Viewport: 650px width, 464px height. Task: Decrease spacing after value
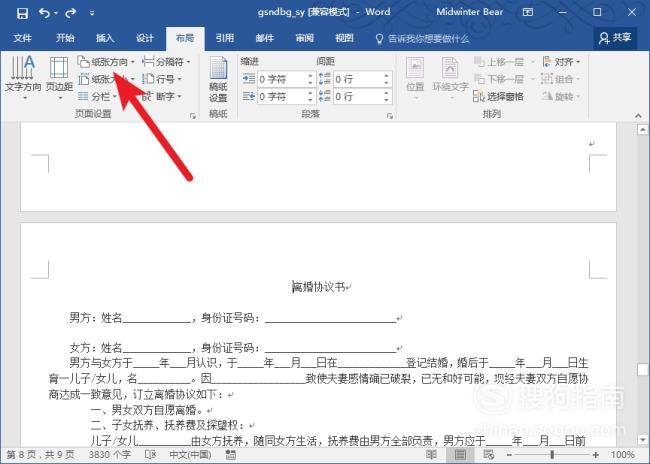(386, 100)
